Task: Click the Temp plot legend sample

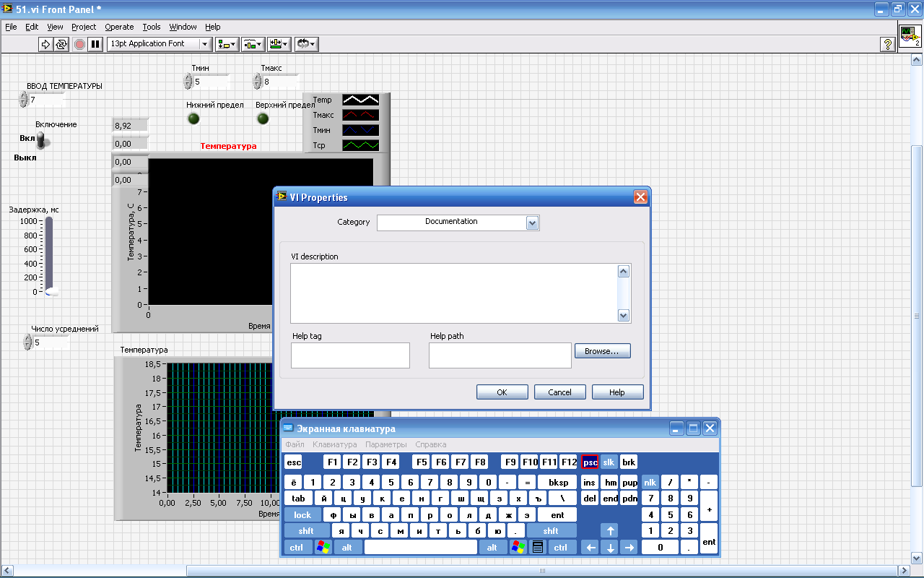Action: [x=360, y=100]
